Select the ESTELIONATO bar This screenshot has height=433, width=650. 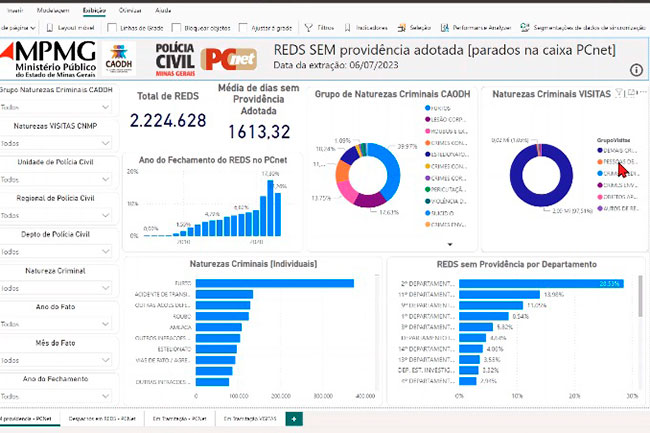[216, 349]
